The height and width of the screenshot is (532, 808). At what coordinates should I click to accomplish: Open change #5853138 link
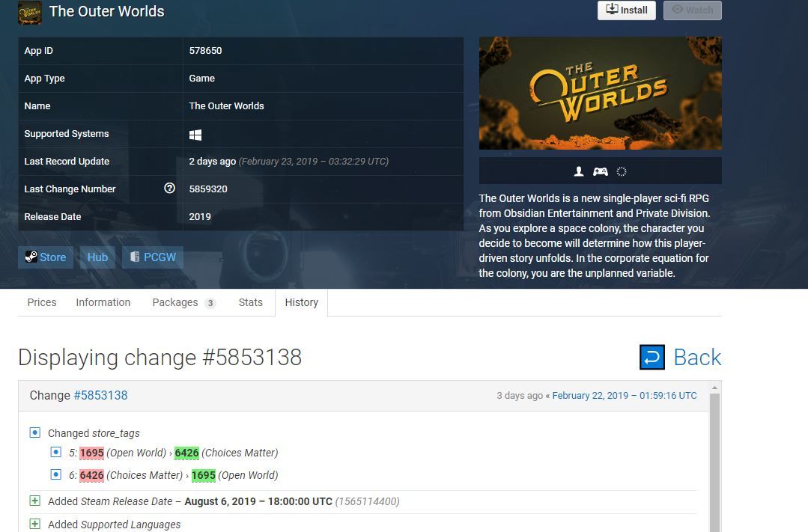pos(100,395)
